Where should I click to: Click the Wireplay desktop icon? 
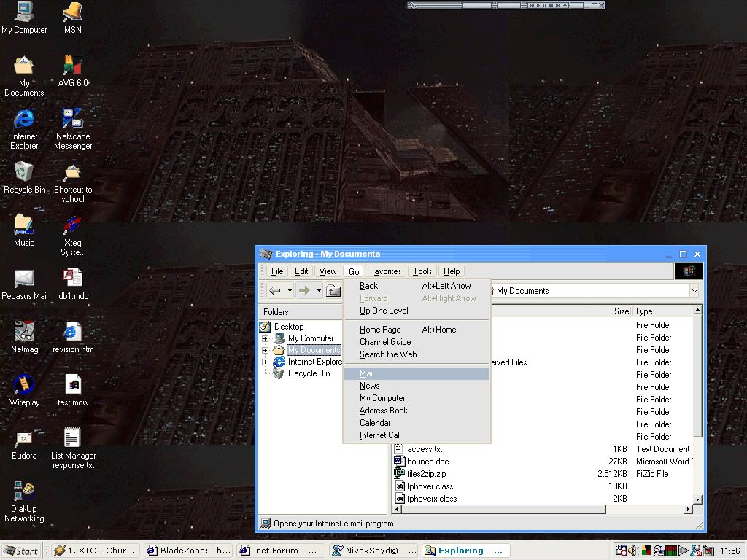point(24,386)
